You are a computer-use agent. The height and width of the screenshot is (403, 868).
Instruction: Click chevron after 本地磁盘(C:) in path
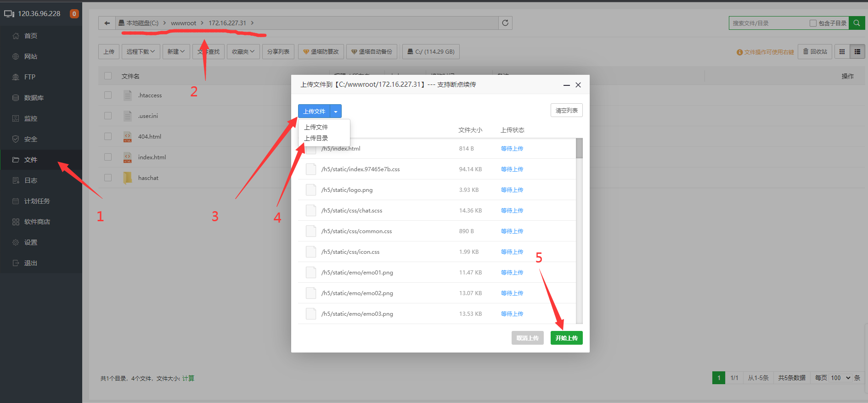tap(164, 23)
